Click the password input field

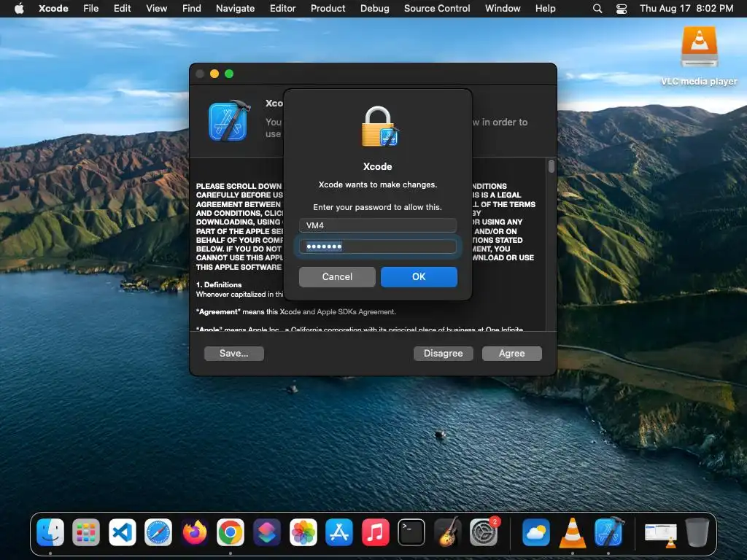tap(378, 246)
